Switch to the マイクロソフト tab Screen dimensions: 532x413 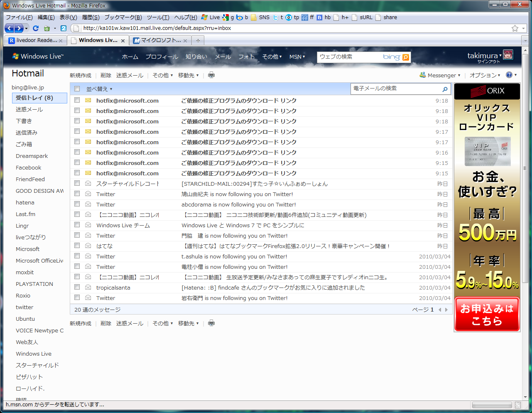[160, 40]
